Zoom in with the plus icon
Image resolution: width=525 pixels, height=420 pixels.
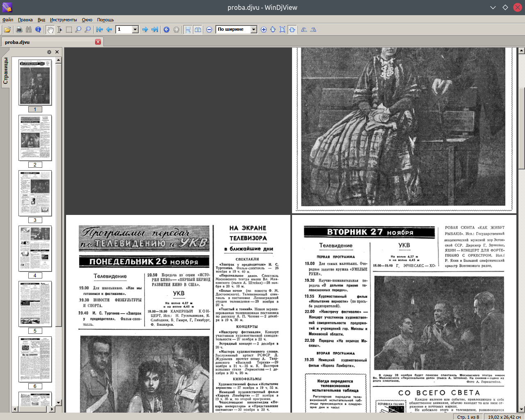tap(263, 30)
